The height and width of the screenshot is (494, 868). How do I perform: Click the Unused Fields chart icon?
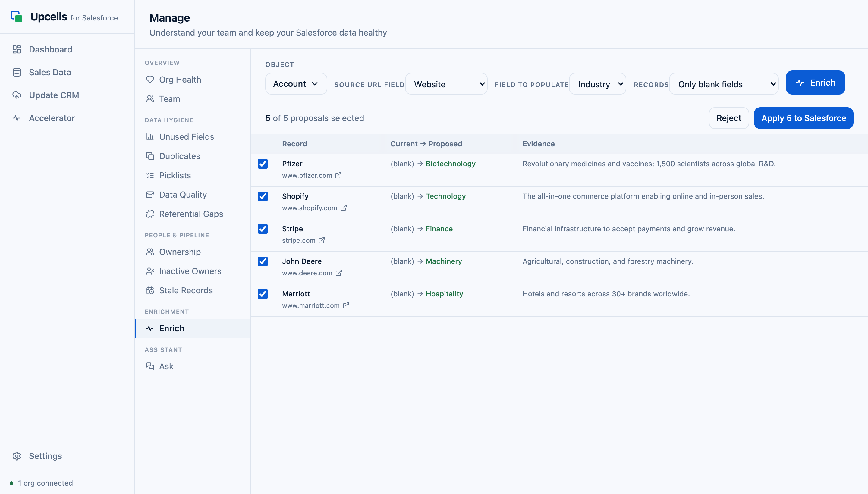pos(150,137)
